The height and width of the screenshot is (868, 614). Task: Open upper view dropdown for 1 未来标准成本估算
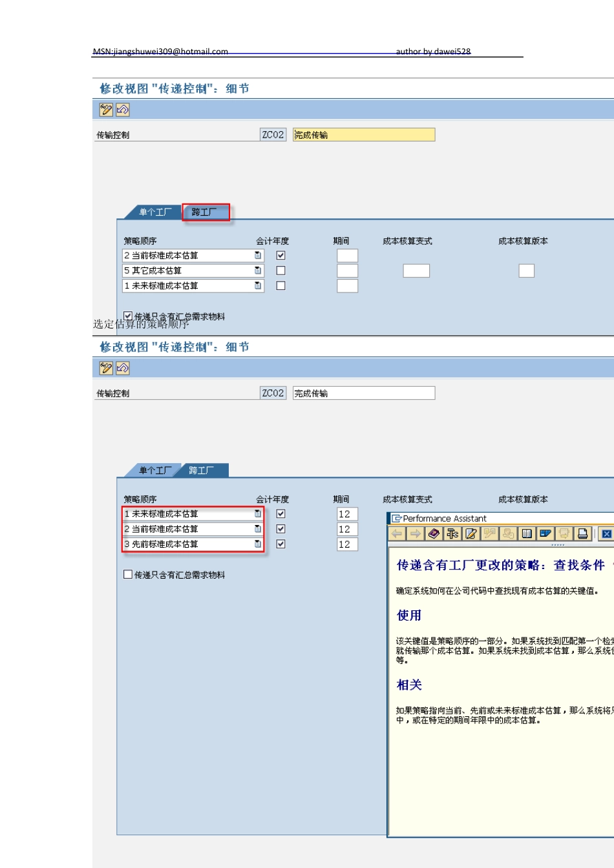click(x=258, y=285)
